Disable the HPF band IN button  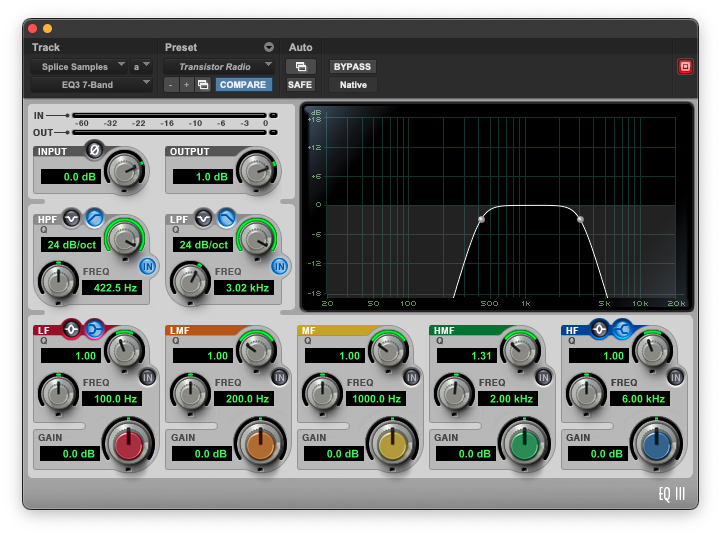pos(148,266)
